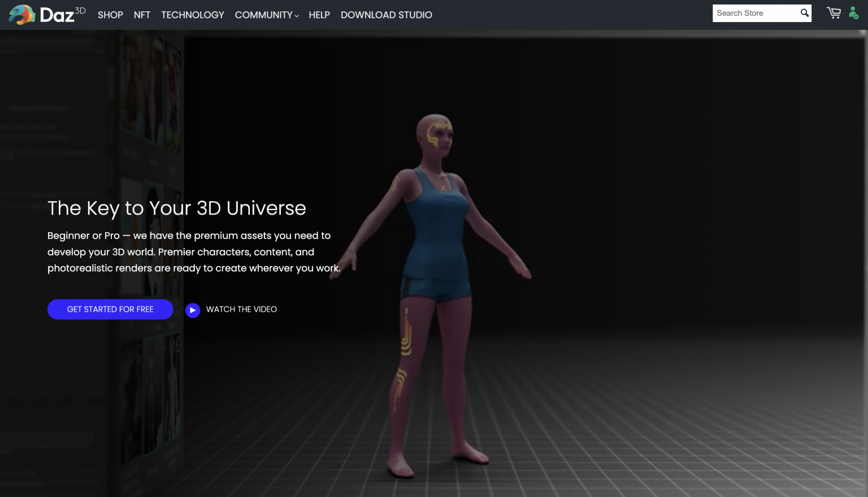This screenshot has width=868, height=497.
Task: Click the checkmark badge on the user icon
Action: tap(857, 16)
